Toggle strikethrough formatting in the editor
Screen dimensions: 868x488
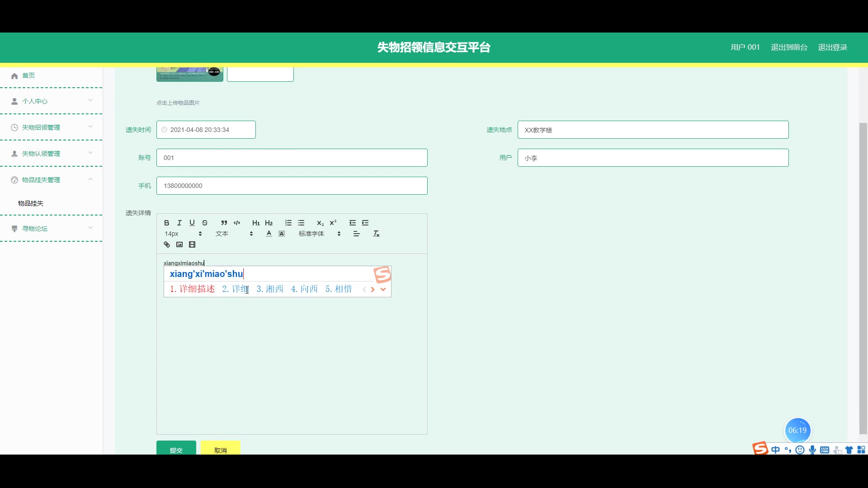(x=205, y=223)
